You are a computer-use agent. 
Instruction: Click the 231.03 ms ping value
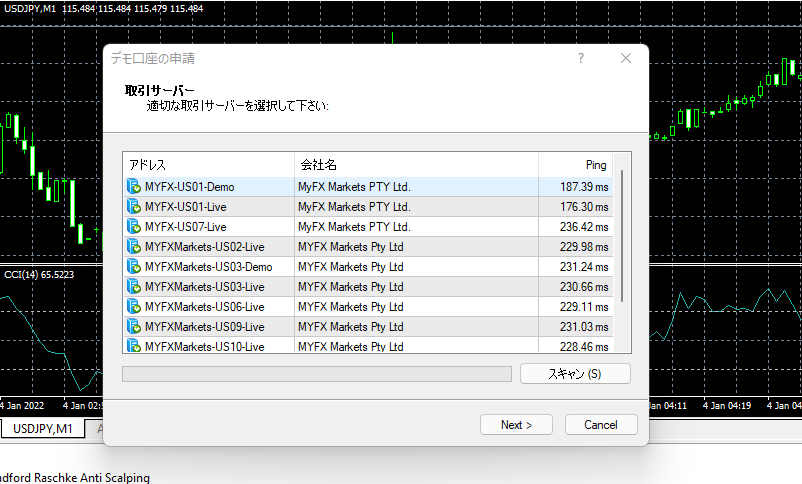point(584,326)
